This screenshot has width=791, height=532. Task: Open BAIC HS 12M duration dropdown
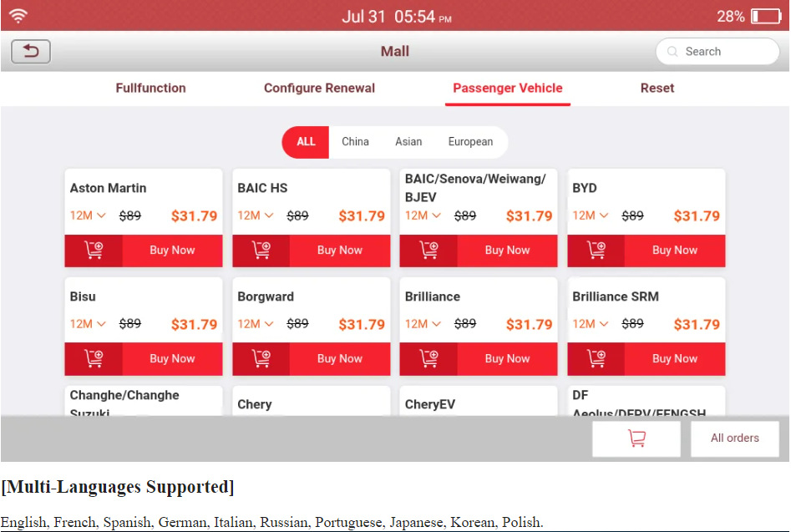(256, 215)
